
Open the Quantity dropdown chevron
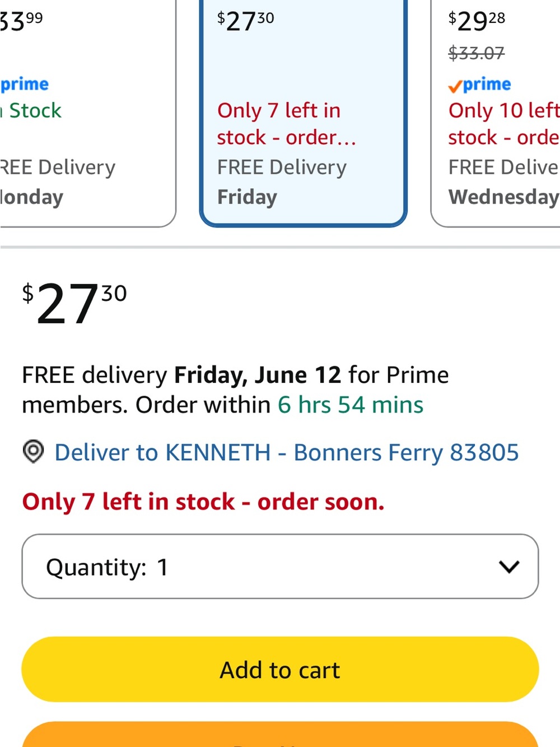(x=509, y=567)
